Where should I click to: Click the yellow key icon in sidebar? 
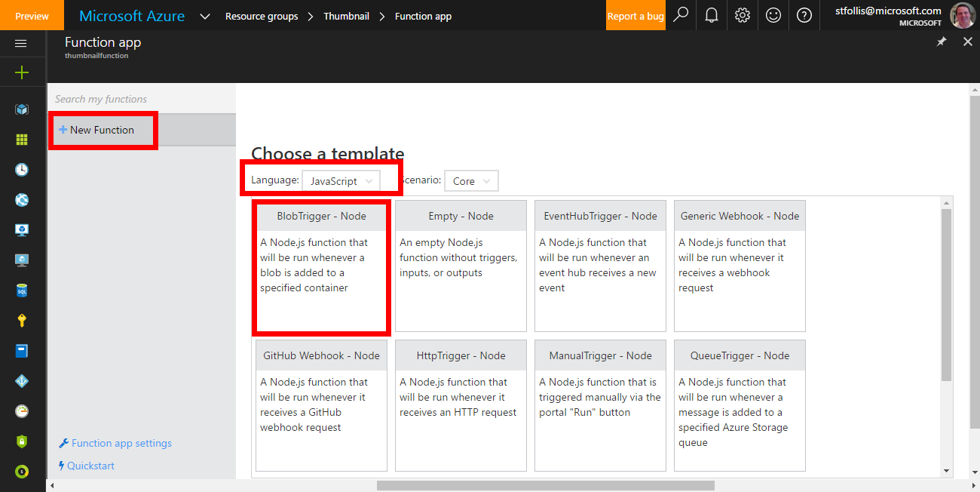pos(22,321)
